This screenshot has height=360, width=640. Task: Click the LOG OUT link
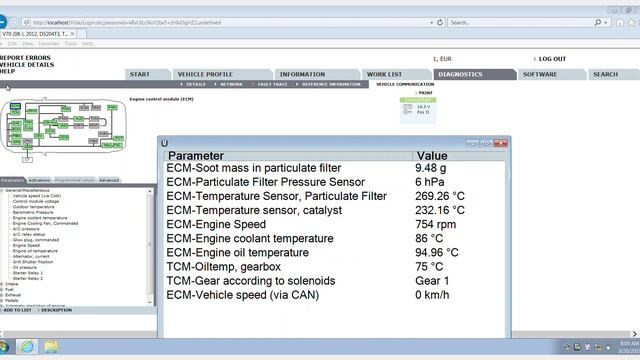coord(552,59)
